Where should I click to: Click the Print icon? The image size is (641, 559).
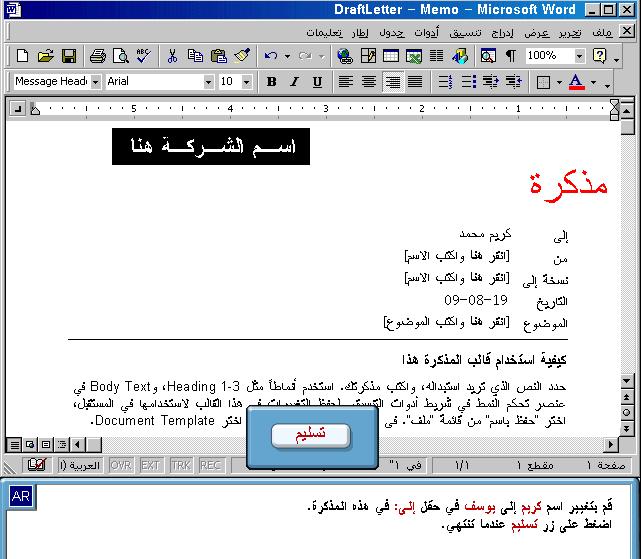97,56
